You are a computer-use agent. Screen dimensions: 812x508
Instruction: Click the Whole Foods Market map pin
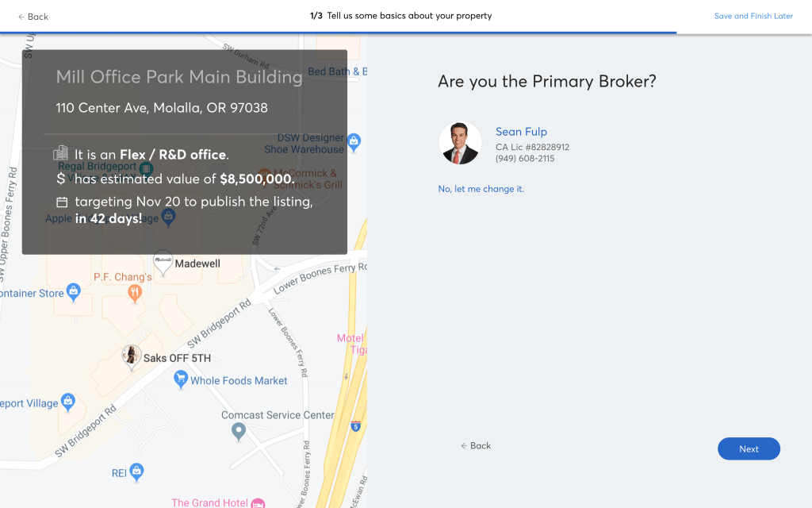click(x=181, y=379)
